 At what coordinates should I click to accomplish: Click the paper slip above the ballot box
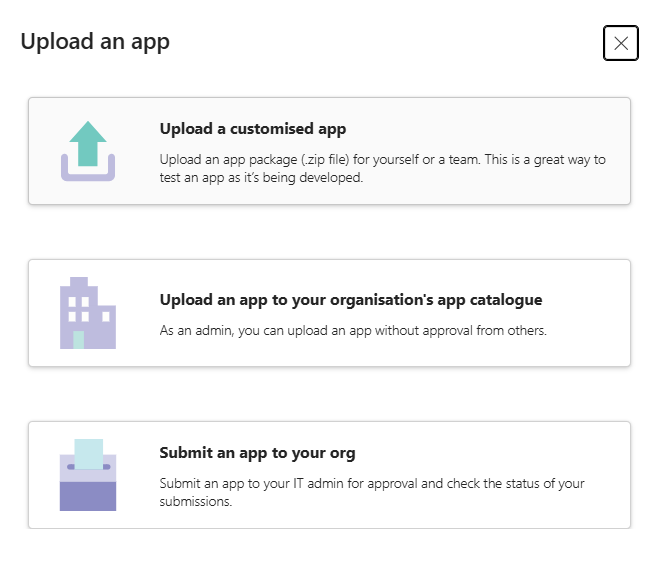88,453
